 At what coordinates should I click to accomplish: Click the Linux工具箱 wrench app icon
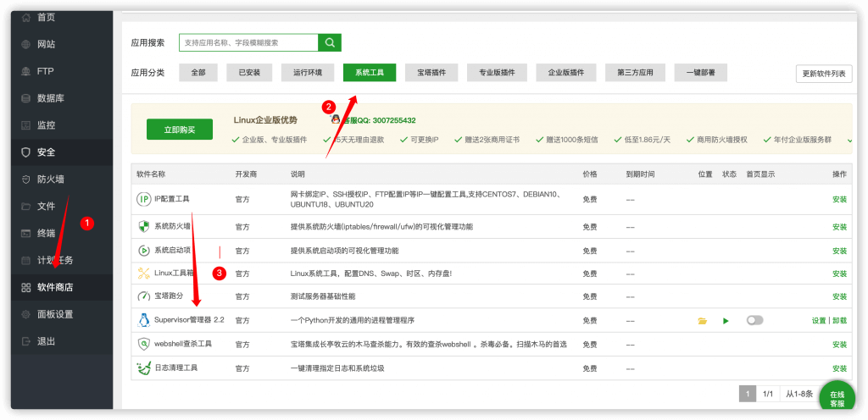click(x=144, y=273)
